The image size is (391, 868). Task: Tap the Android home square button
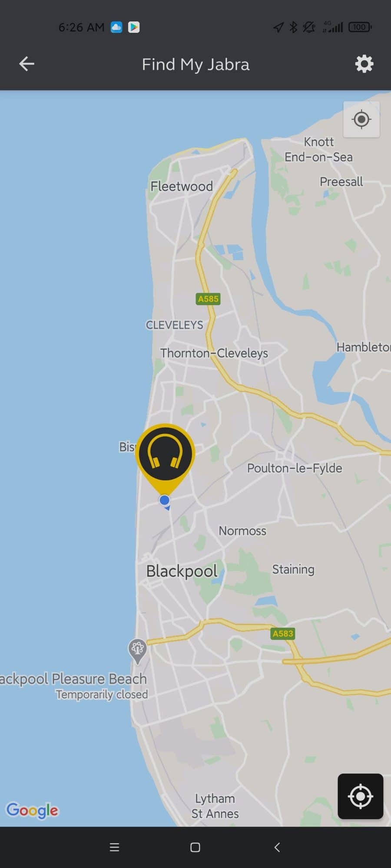pyautogui.click(x=195, y=847)
